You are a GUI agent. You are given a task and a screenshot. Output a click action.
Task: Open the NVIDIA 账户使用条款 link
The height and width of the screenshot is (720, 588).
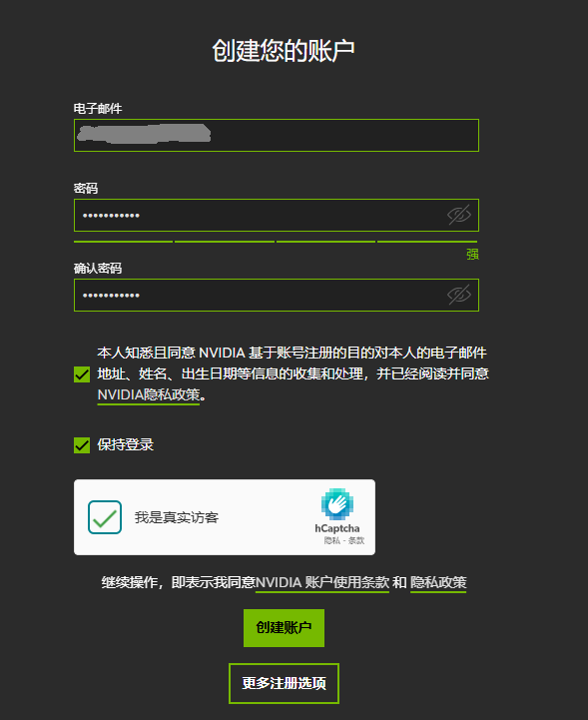322,582
